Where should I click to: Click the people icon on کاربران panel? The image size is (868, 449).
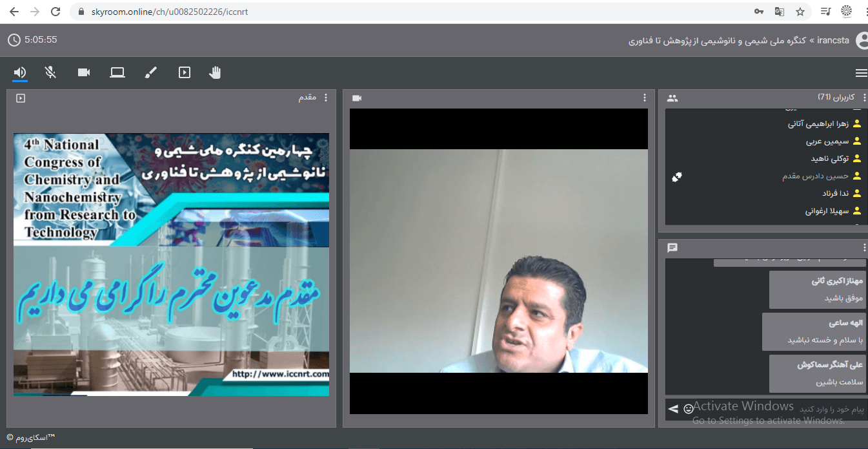point(672,98)
